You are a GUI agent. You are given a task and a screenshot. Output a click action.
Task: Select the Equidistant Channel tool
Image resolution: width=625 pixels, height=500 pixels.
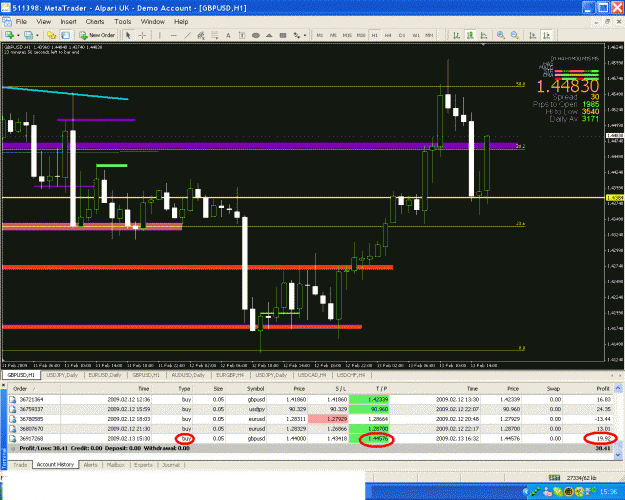[x=201, y=35]
